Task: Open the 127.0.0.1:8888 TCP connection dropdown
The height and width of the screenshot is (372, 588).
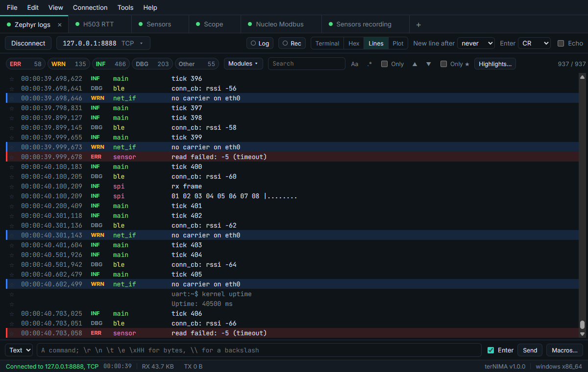Action: [103, 44]
